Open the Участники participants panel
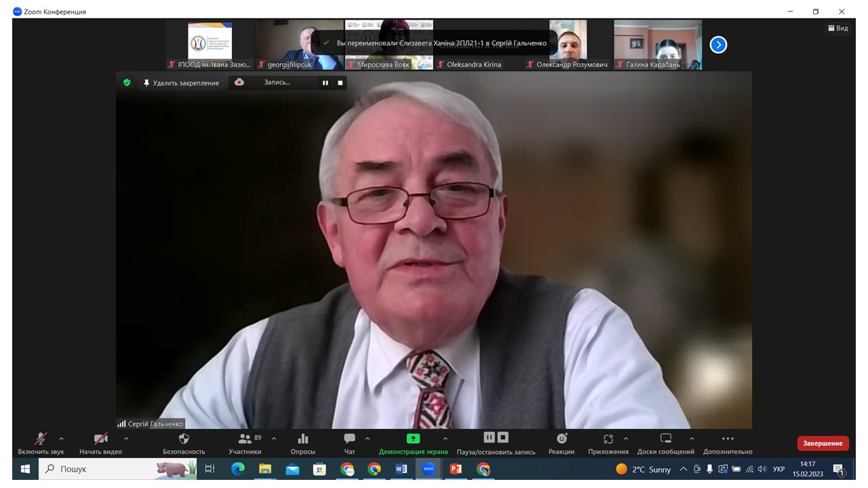Viewport: 868px width, 488px height. pyautogui.click(x=244, y=443)
